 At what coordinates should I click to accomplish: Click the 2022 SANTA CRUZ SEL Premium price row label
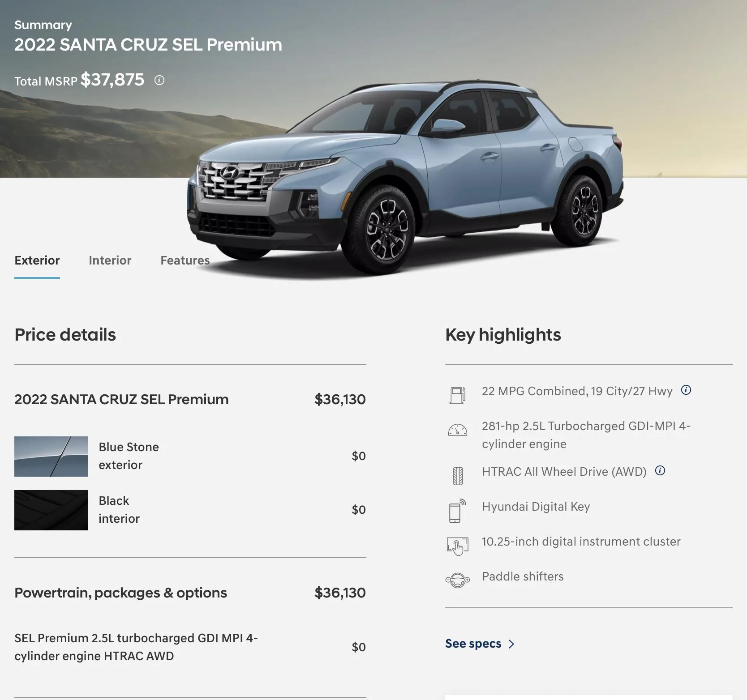121,399
